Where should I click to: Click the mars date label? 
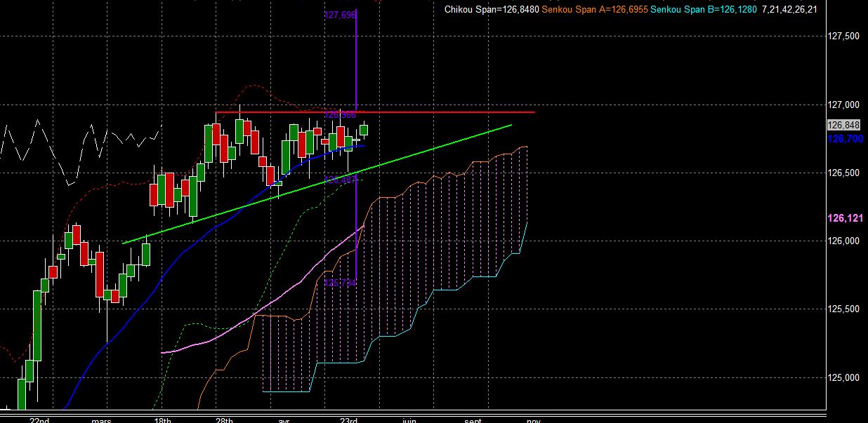point(102,419)
